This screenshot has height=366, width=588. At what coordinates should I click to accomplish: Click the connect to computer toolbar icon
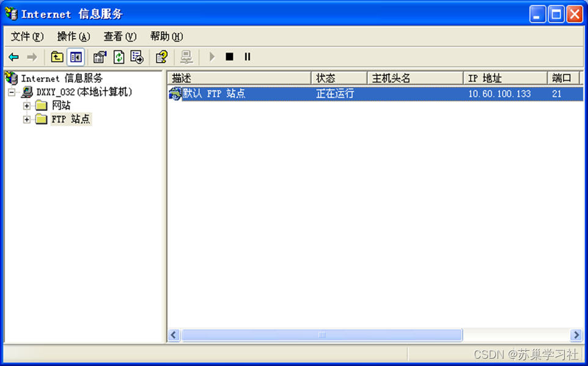(186, 57)
